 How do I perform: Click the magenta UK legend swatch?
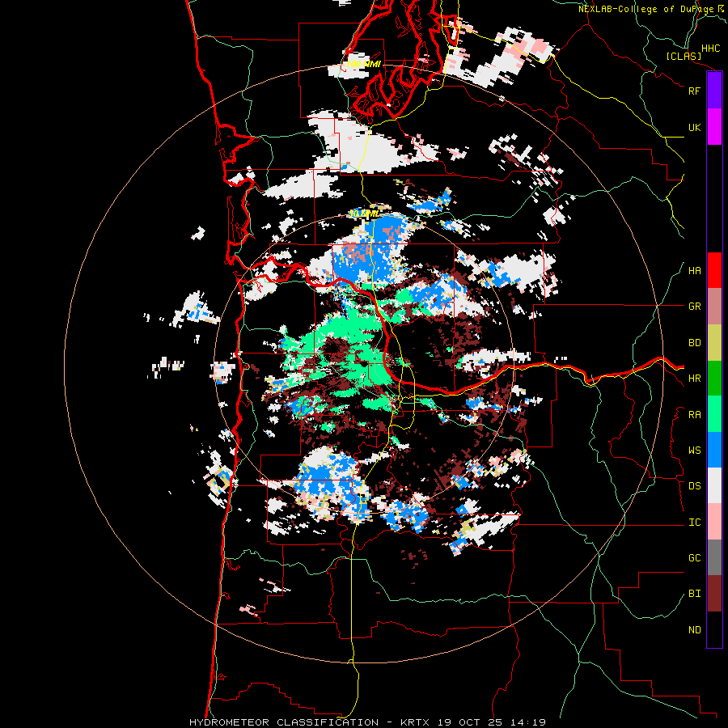click(714, 127)
